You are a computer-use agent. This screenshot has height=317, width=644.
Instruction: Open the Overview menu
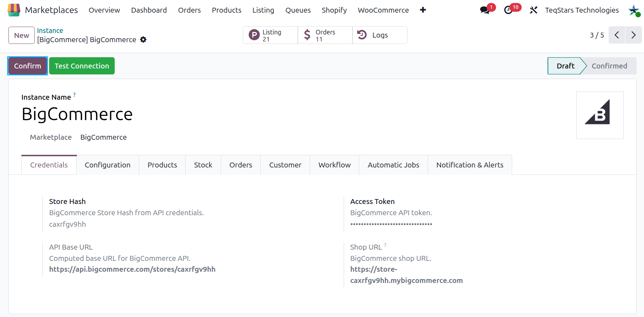[104, 10]
